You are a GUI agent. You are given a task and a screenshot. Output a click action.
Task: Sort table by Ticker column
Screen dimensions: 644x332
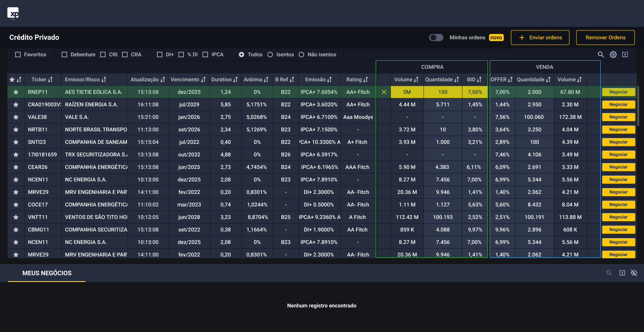[42, 80]
